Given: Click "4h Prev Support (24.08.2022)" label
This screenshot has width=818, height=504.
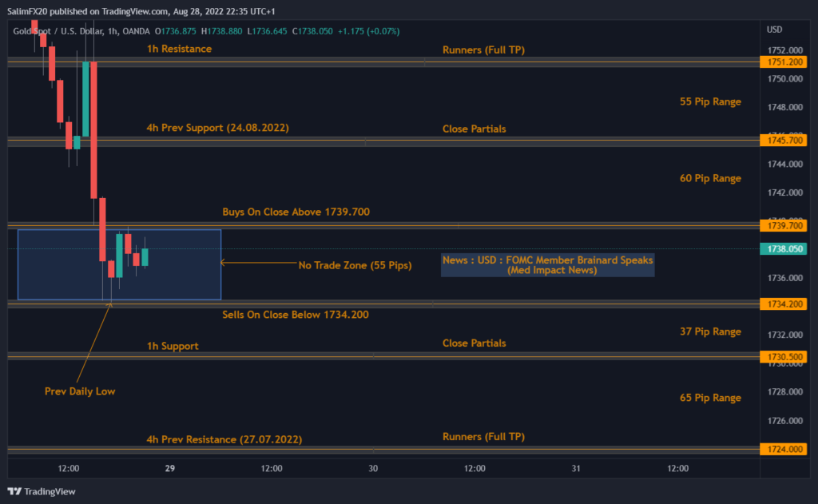Looking at the screenshot, I should (x=217, y=128).
